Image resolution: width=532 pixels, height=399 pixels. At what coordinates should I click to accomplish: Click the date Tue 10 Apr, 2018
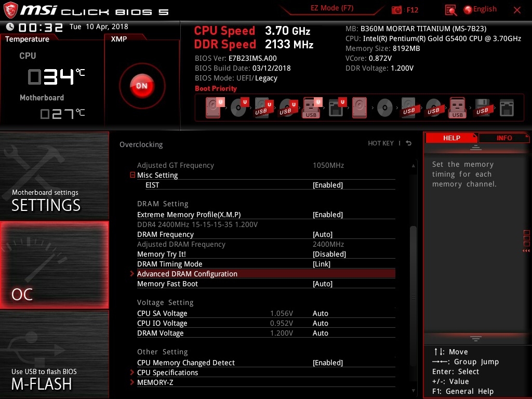[x=99, y=26]
